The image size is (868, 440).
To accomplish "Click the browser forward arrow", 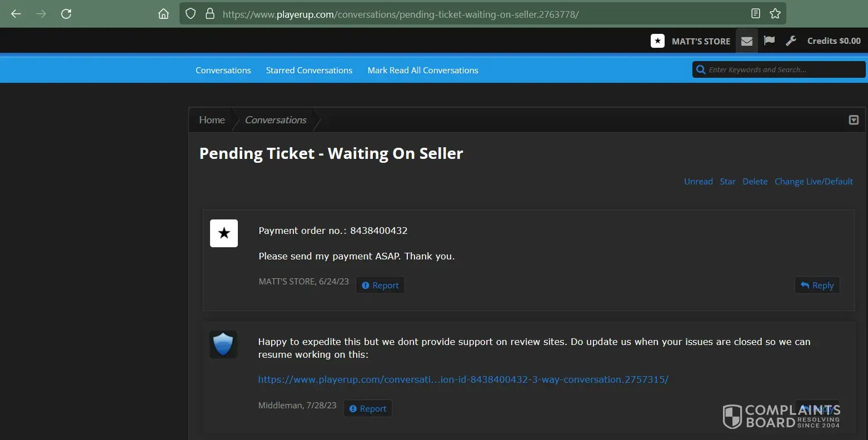I will [41, 14].
